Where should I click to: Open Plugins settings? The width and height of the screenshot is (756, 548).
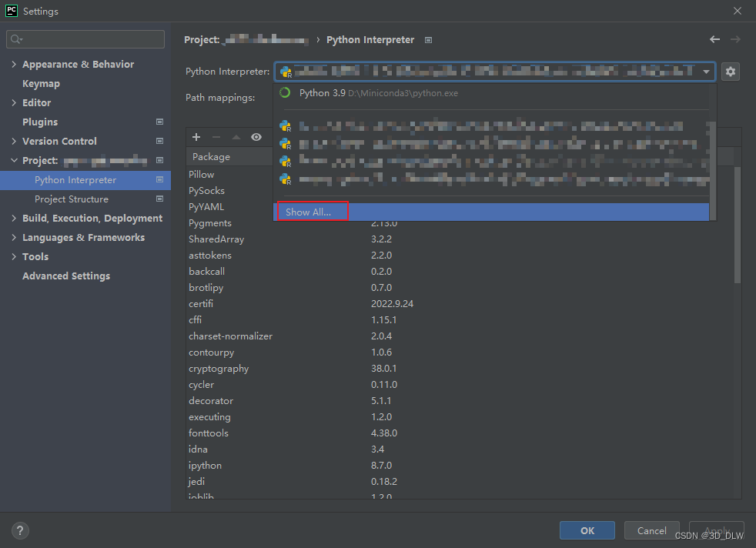tap(40, 122)
